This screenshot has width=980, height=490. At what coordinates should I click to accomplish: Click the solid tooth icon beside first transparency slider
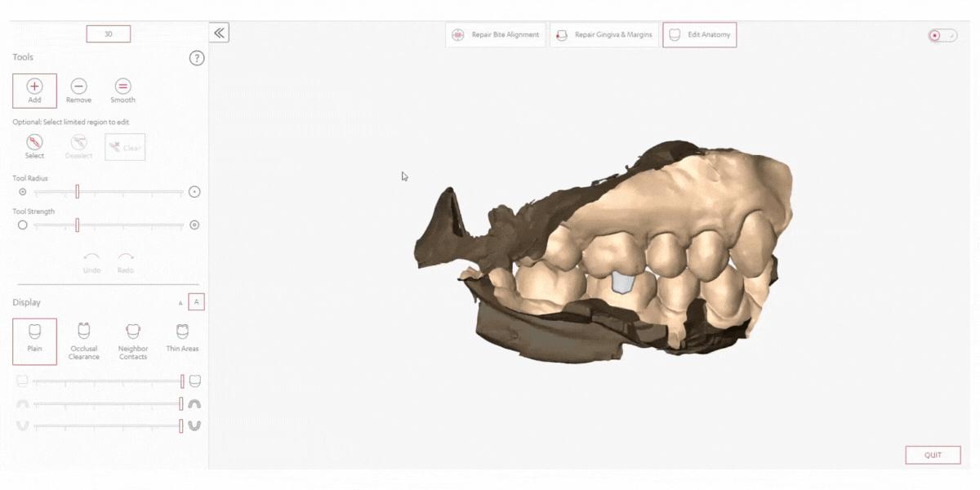tap(195, 381)
